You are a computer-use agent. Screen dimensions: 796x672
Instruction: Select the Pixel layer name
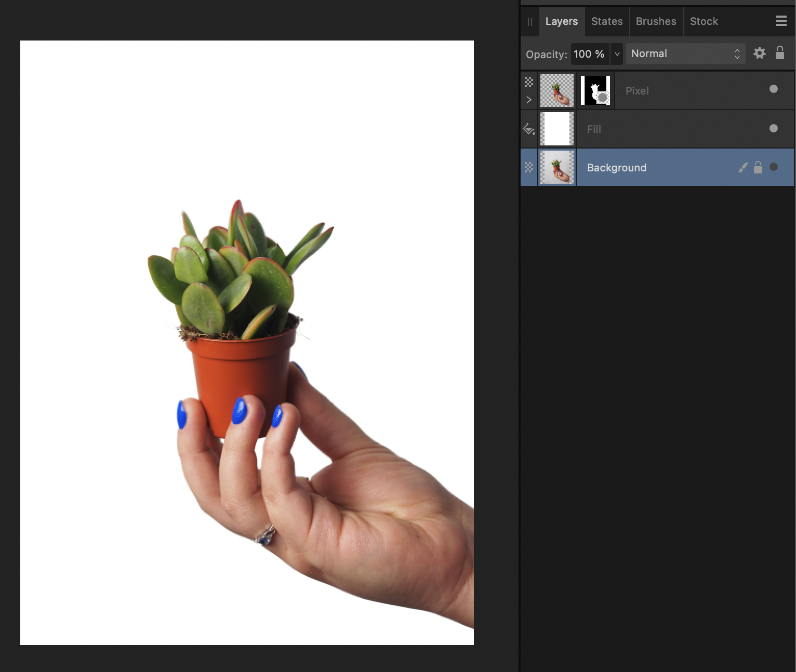pos(637,91)
